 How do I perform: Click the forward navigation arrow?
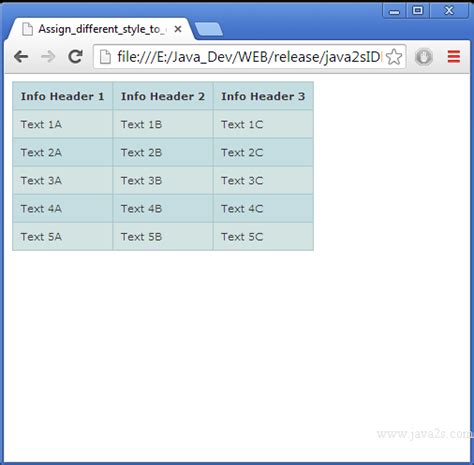tap(48, 57)
